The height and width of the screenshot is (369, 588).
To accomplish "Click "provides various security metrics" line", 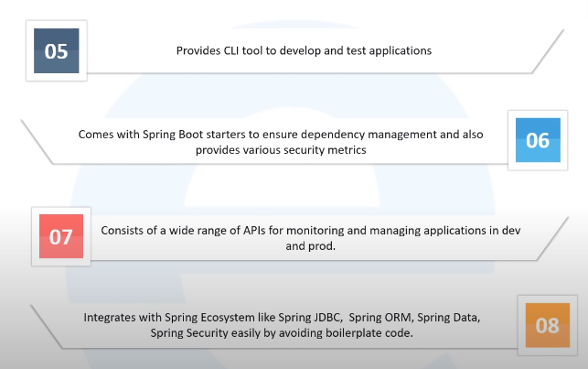I will coord(279,150).
